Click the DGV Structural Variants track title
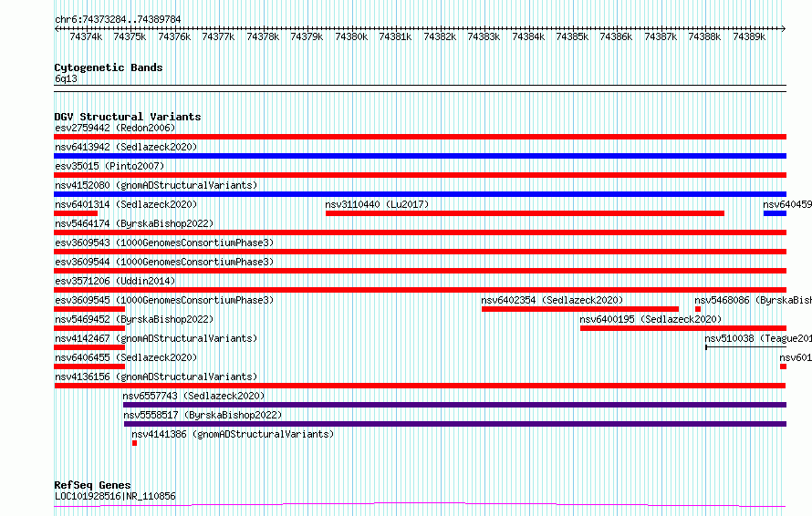This screenshot has width=812, height=516. pos(128,117)
